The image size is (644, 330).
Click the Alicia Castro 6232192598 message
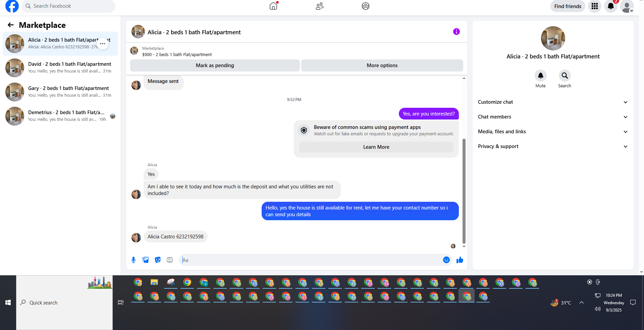click(175, 237)
